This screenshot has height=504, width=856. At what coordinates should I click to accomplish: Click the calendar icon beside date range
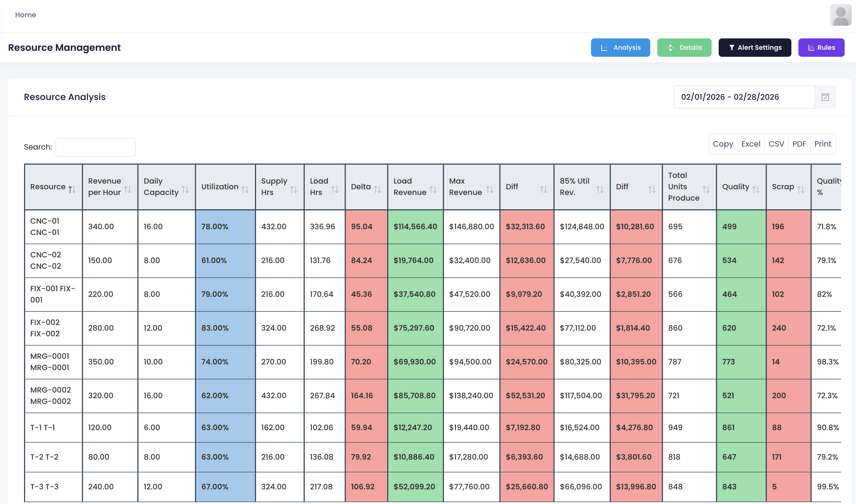(x=825, y=97)
